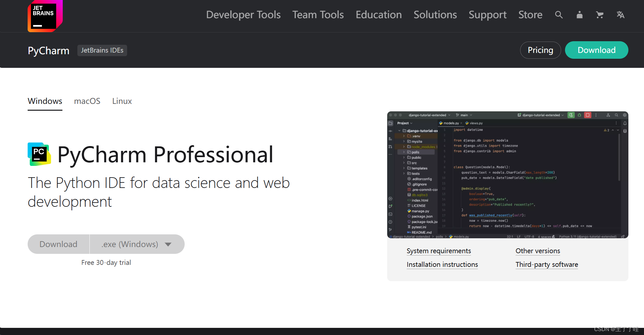Open the Other versions link

point(538,251)
